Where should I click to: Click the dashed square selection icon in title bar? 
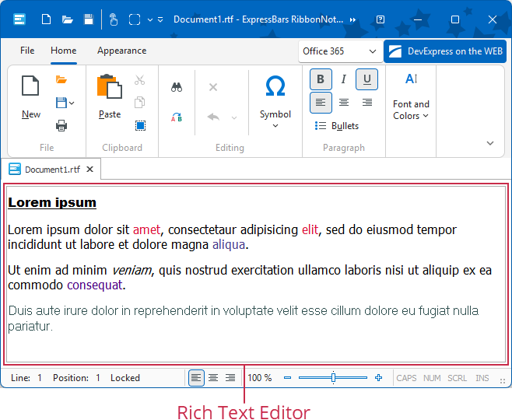(135, 19)
